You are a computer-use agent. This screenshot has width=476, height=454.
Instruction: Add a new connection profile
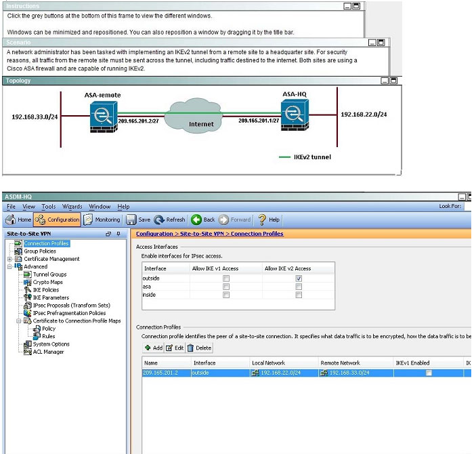point(154,348)
